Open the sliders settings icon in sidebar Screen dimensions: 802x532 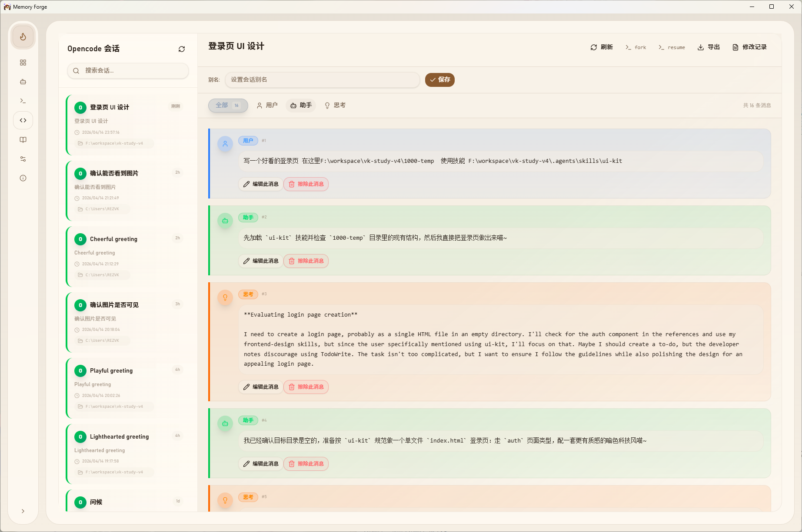[23, 159]
